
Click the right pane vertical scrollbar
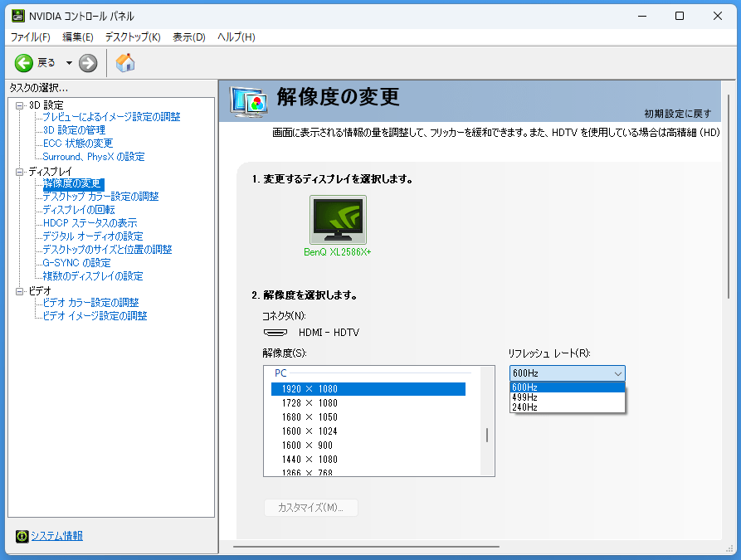click(729, 196)
